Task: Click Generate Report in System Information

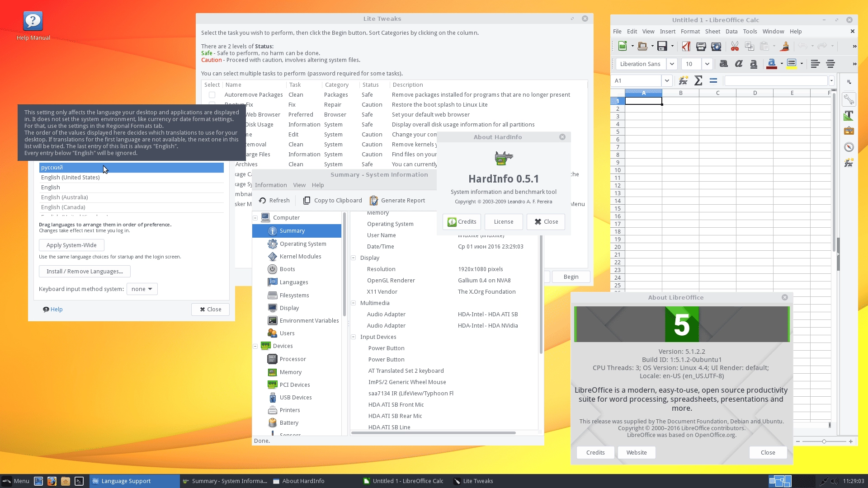Action: [x=398, y=200]
